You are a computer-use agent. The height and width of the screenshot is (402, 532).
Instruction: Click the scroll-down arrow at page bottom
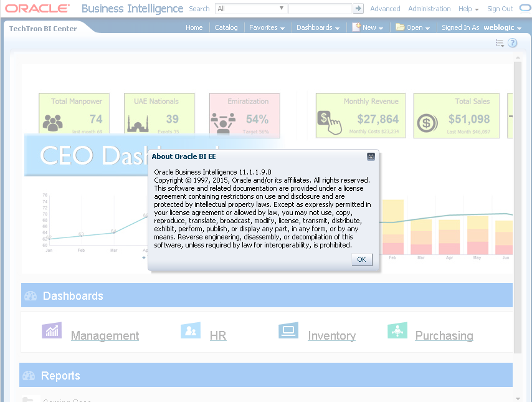[518, 398]
